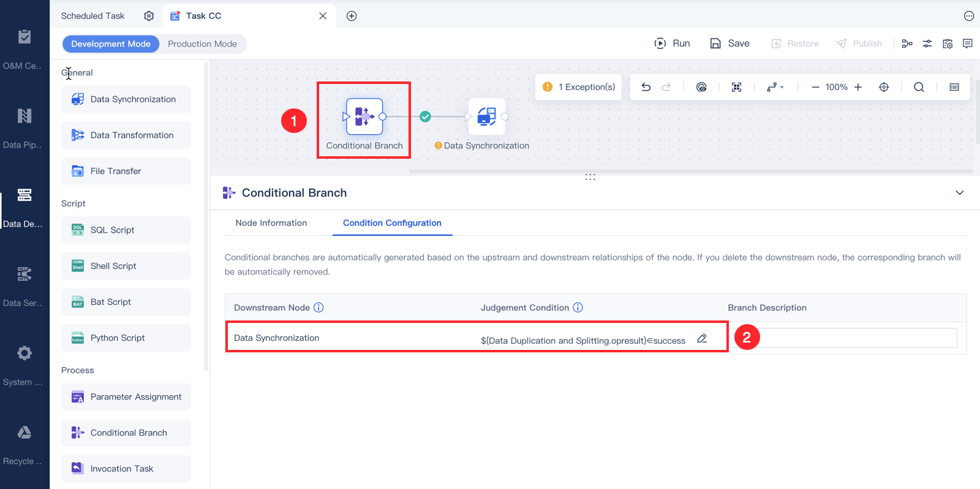This screenshot has width=980, height=489.
Task: Click the undo arrow in canvas toolbar
Action: (646, 87)
